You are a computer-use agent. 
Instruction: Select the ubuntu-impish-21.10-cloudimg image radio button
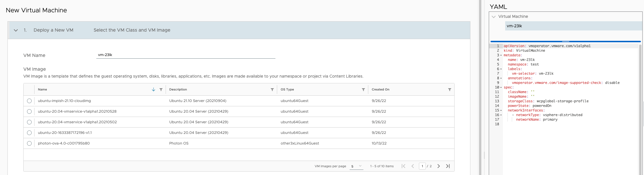tap(29, 101)
